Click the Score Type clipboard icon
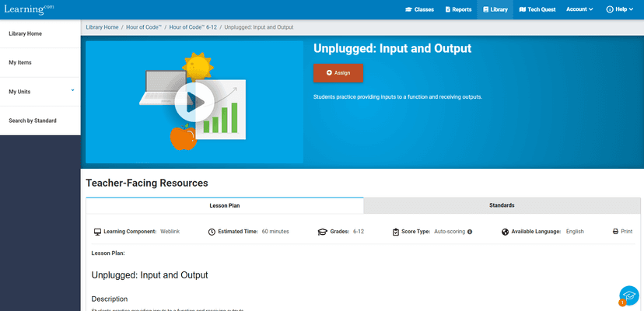 [396, 232]
